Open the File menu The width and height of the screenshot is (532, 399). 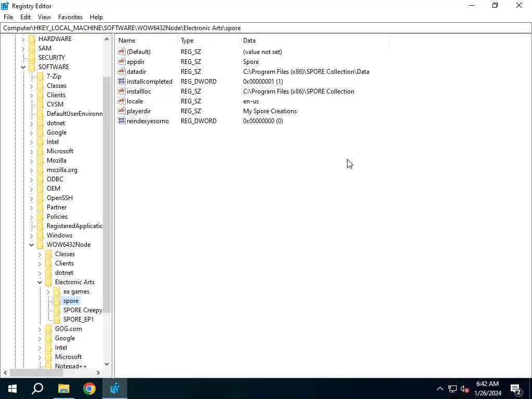[x=8, y=17]
